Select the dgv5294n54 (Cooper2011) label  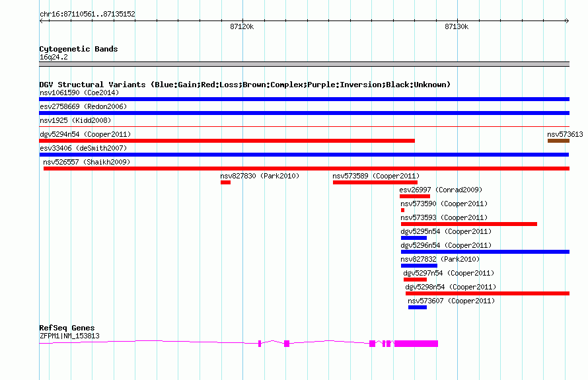(85, 134)
